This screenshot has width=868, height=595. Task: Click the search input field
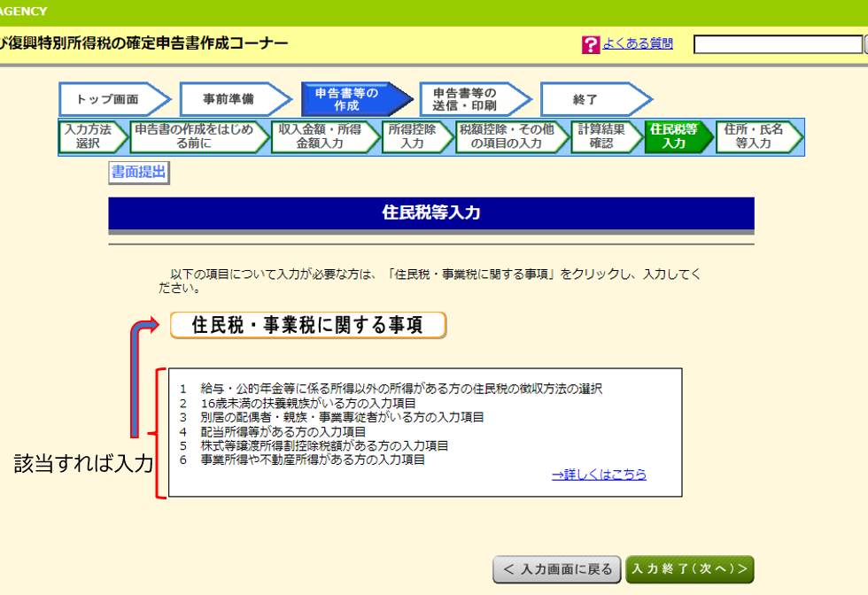click(x=778, y=44)
